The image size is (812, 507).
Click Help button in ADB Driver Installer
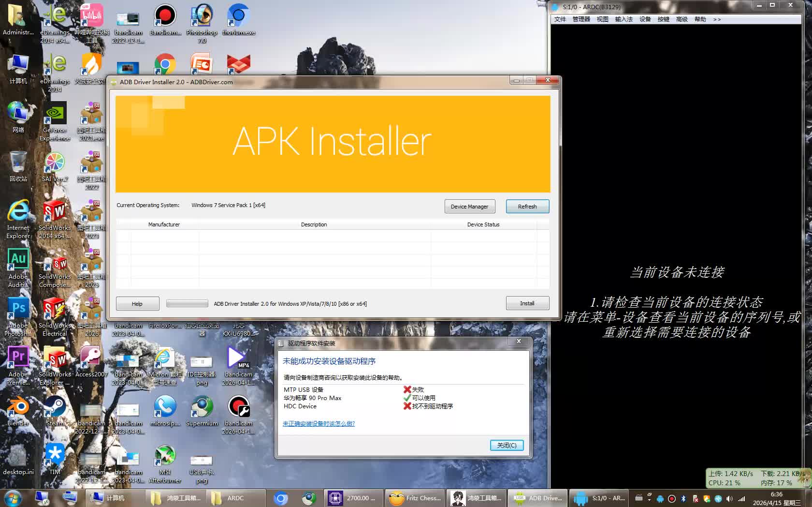coord(137,304)
